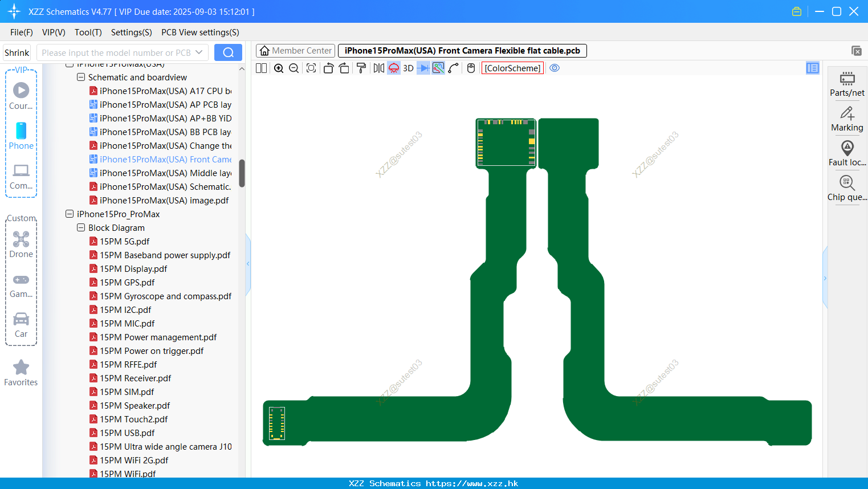The height and width of the screenshot is (489, 868).
Task: Click the split view icon in PCB toolbar
Action: 262,68
